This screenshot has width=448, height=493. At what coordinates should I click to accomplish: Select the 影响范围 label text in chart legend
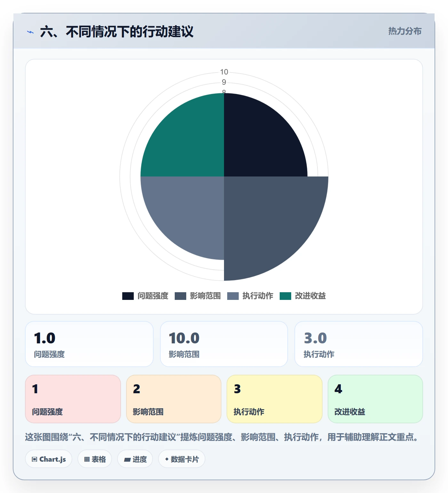[205, 296]
